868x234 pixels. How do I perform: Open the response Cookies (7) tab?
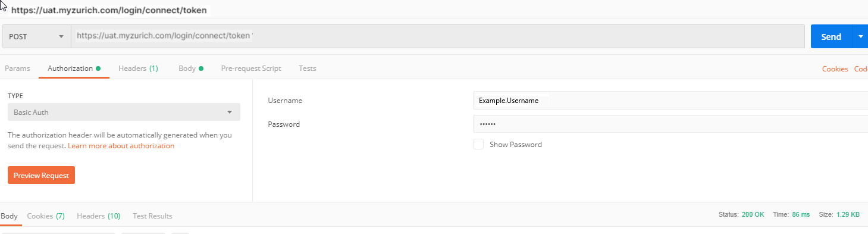point(46,216)
